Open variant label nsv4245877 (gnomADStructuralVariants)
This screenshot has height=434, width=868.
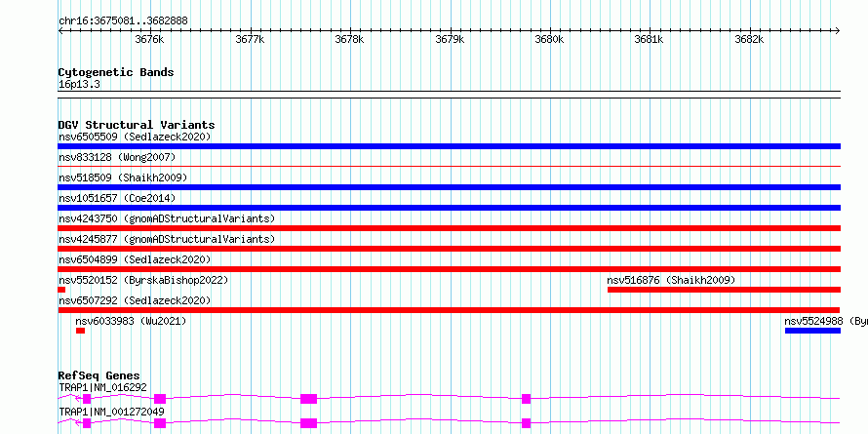pos(167,239)
